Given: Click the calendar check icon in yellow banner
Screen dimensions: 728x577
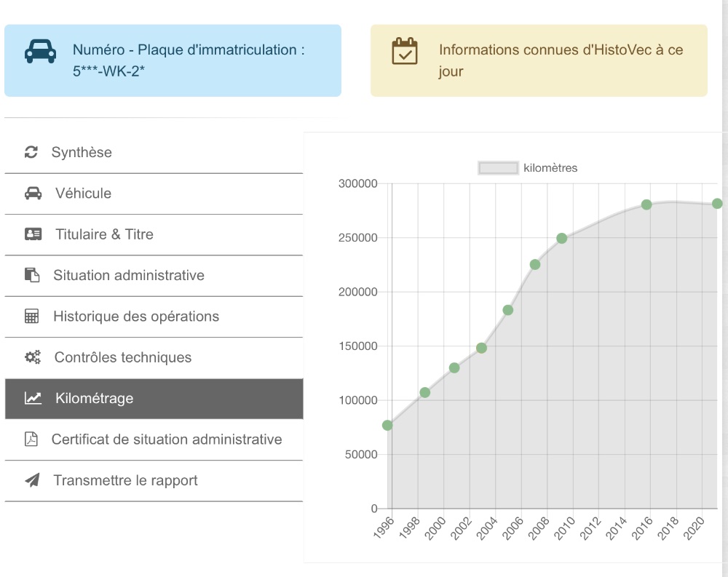Looking at the screenshot, I should 405,52.
